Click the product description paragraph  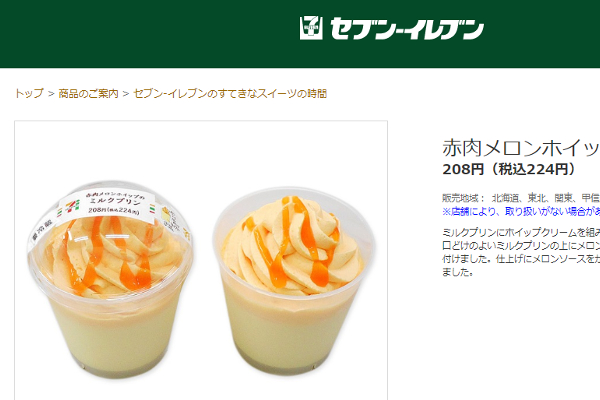[x=521, y=252]
